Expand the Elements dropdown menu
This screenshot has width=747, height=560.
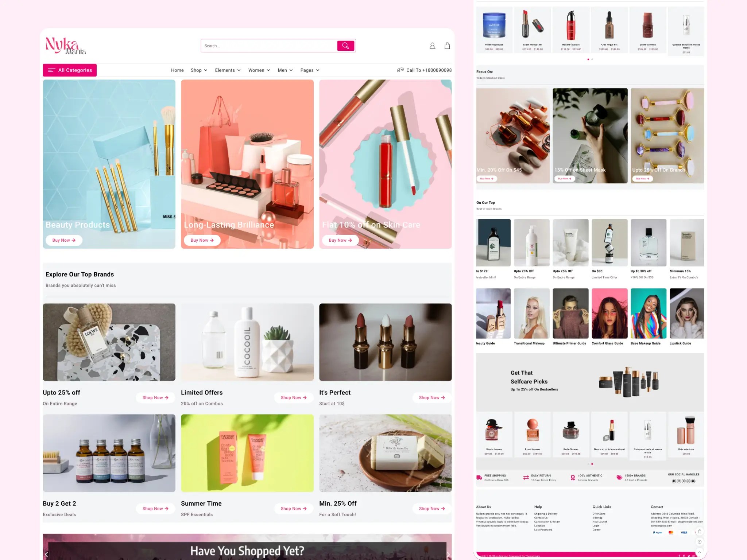228,70
